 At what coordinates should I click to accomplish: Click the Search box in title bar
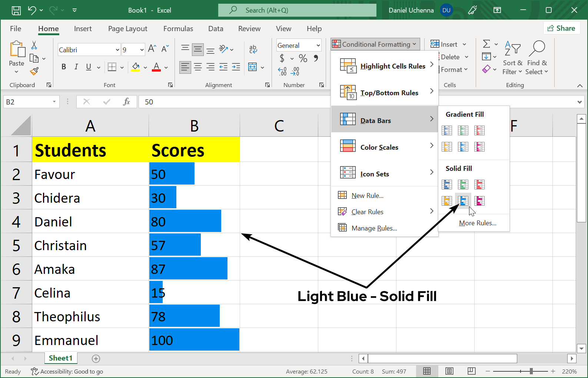[x=297, y=10]
